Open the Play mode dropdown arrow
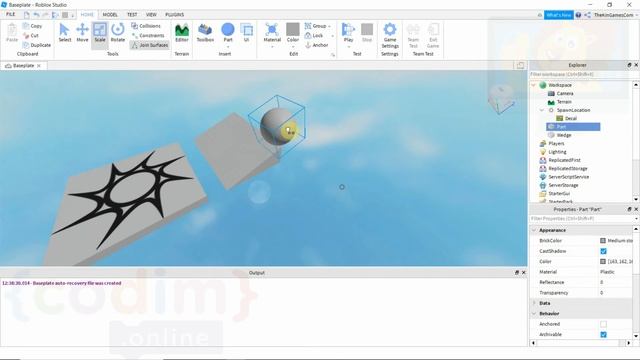Image resolution: width=640 pixels, height=360 pixels. 348,47
